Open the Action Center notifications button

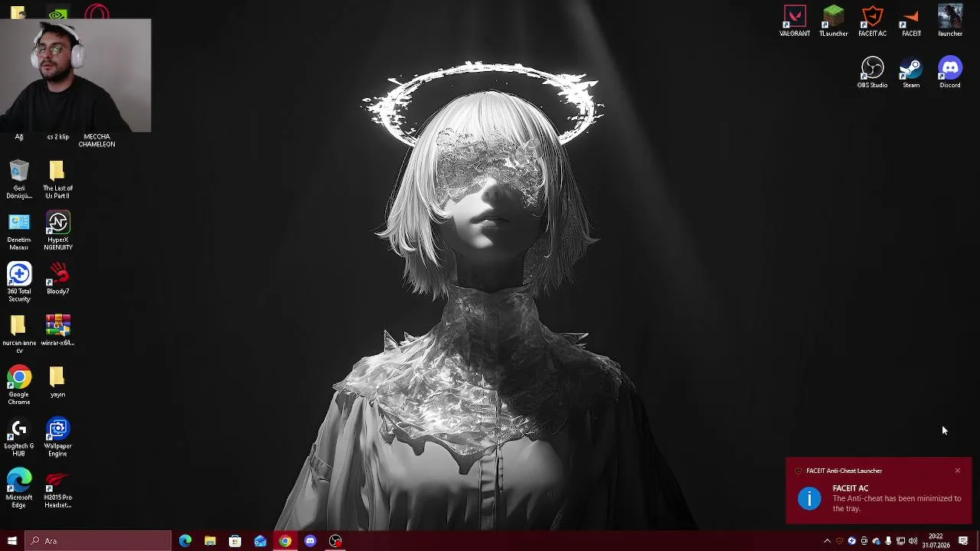963,541
